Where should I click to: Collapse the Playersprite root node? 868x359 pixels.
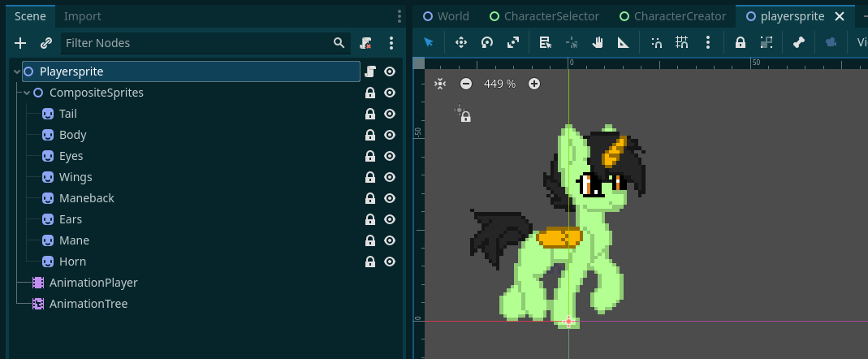16,71
